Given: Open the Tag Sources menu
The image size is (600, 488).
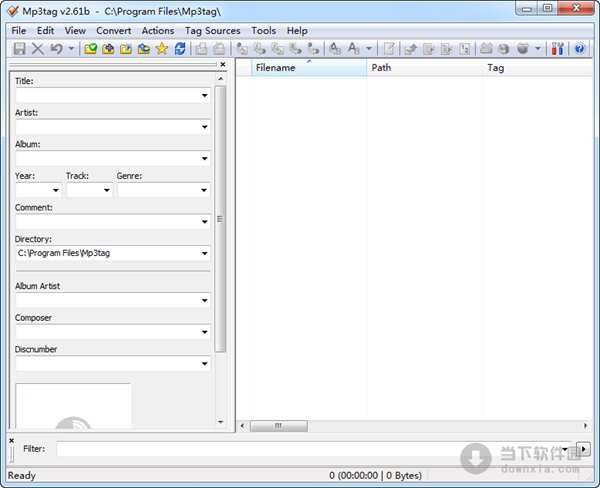Looking at the screenshot, I should (213, 31).
